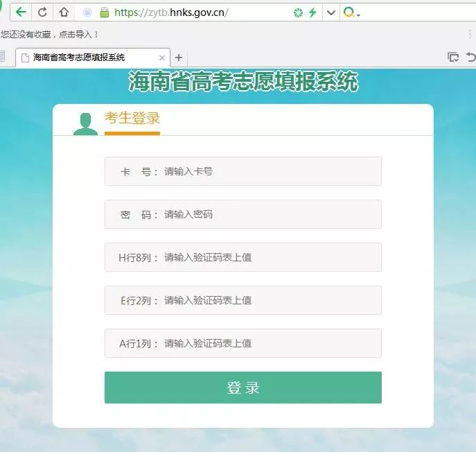Click the green lightning speed-mode icon

pos(312,12)
